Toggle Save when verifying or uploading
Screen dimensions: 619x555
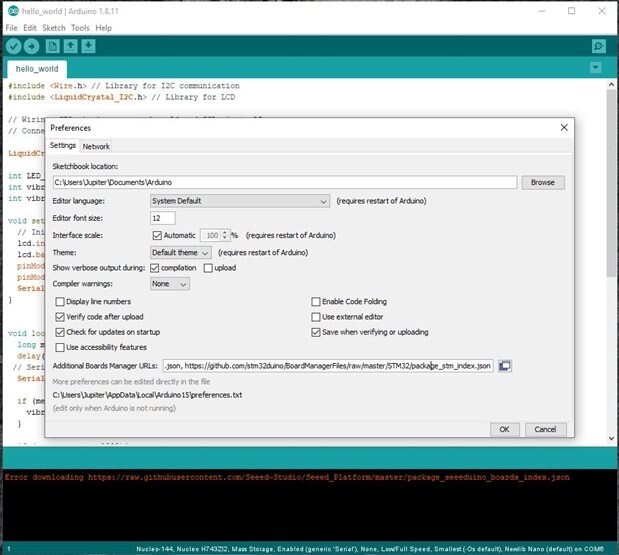click(x=315, y=332)
